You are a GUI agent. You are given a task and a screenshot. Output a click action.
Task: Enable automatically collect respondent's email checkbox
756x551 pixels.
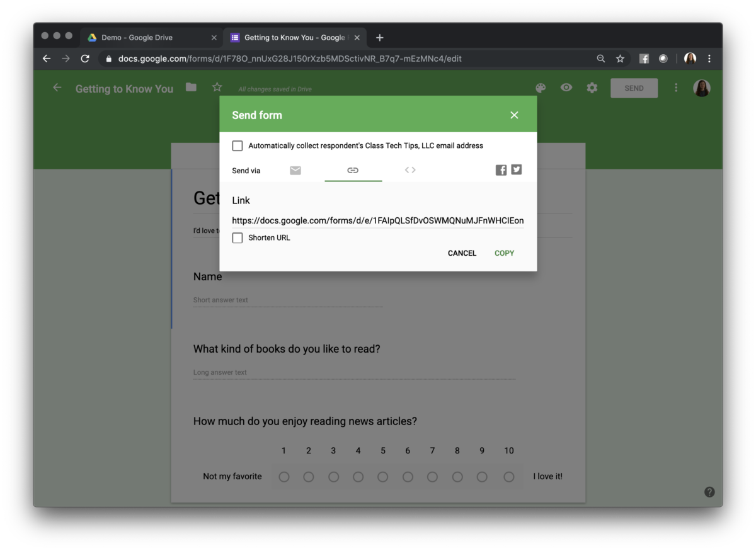click(238, 146)
